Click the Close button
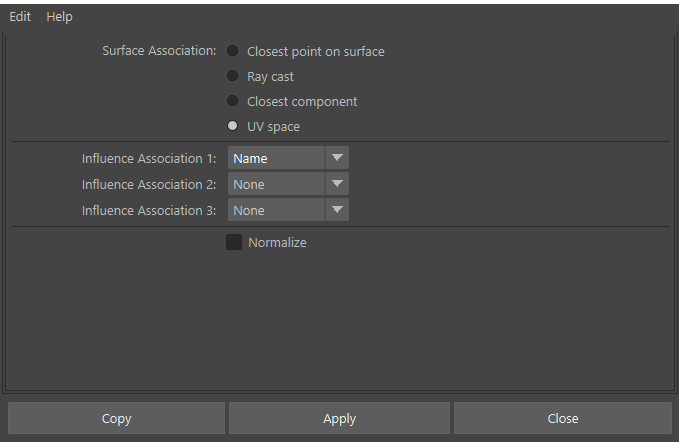The image size is (679, 442). click(563, 418)
